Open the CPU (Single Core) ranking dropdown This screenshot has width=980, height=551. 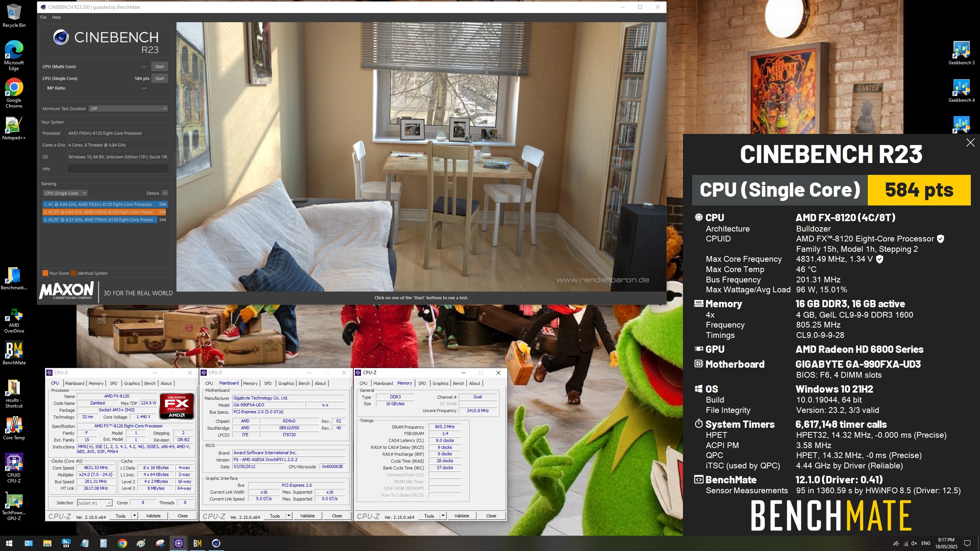point(65,193)
